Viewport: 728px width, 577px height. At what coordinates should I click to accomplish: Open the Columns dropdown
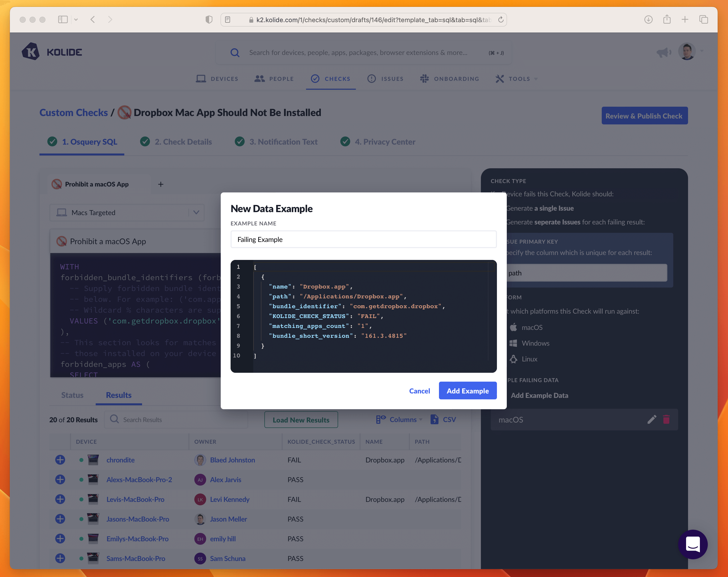point(400,419)
